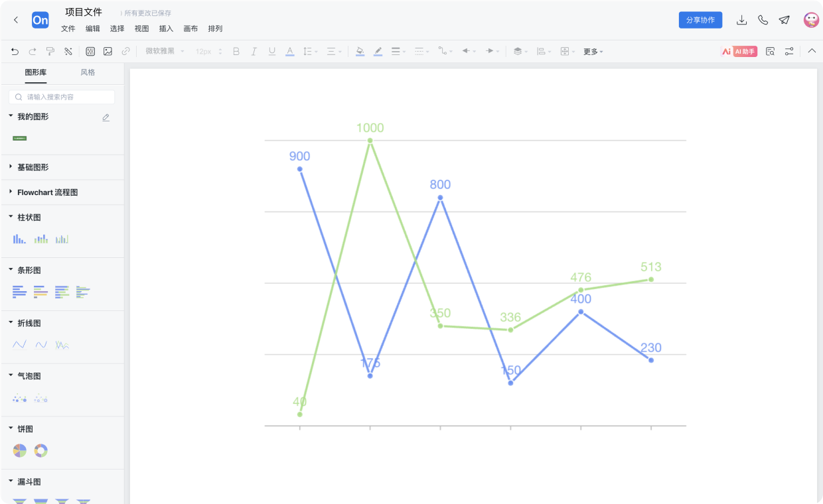Select the format painter tool
This screenshot has height=504, width=823.
click(x=50, y=51)
